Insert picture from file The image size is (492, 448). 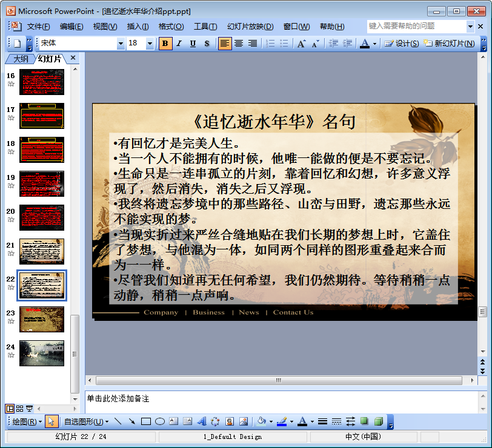click(244, 421)
